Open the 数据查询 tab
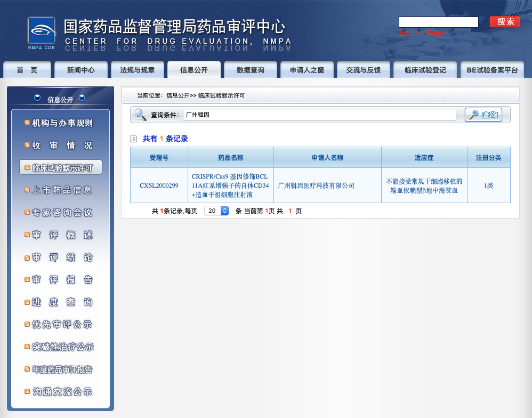The image size is (532, 418). tap(251, 70)
